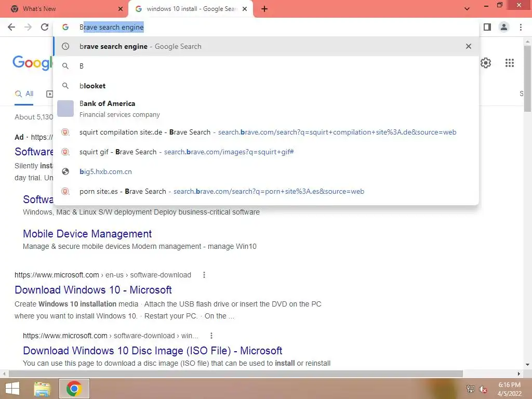Open options dots for software-download win result
The width and height of the screenshot is (532, 399).
[x=211, y=336]
